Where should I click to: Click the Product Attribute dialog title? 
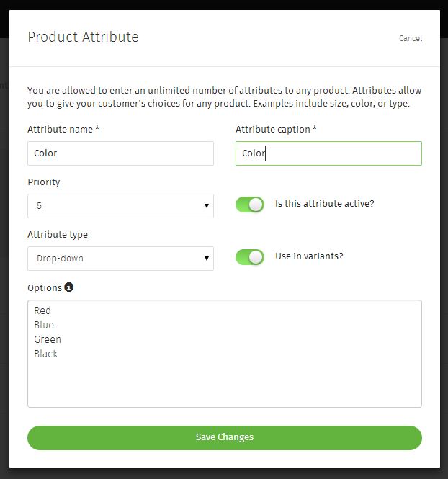tap(83, 37)
